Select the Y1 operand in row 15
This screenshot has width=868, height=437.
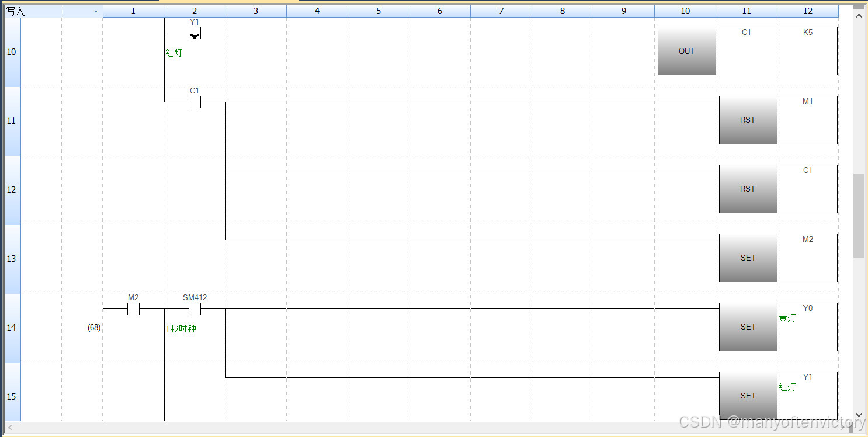pyautogui.click(x=808, y=377)
